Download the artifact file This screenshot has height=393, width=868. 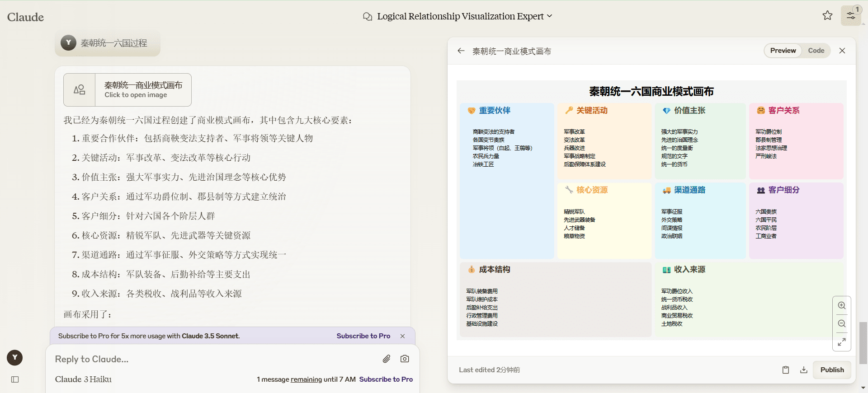804,370
